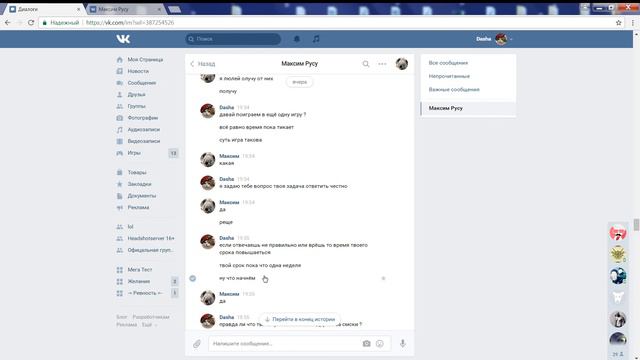Image resolution: width=640 pixels, height=360 pixels.
Task: Filter by Важные сообщения
Action: 454,89
